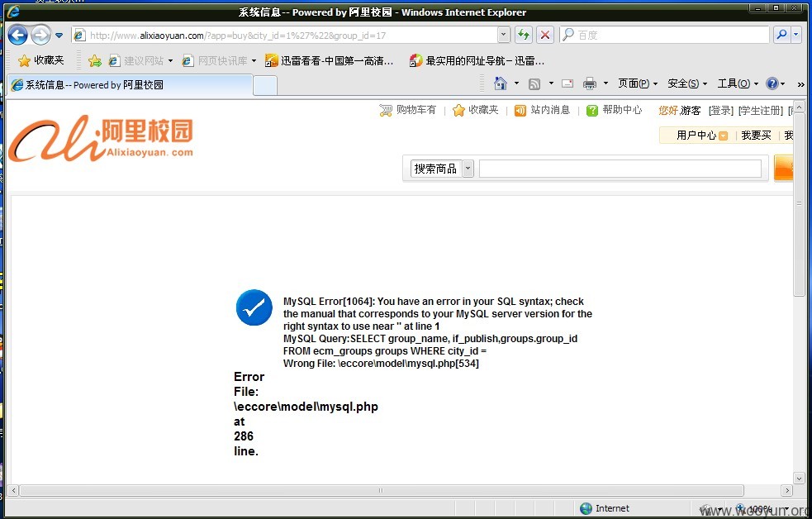Go back with the browser Back arrow
Image resolution: width=812 pixels, height=519 pixels.
18,36
